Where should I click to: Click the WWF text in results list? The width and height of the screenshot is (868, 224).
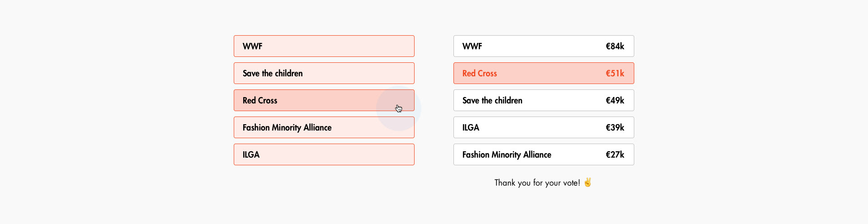click(x=472, y=46)
